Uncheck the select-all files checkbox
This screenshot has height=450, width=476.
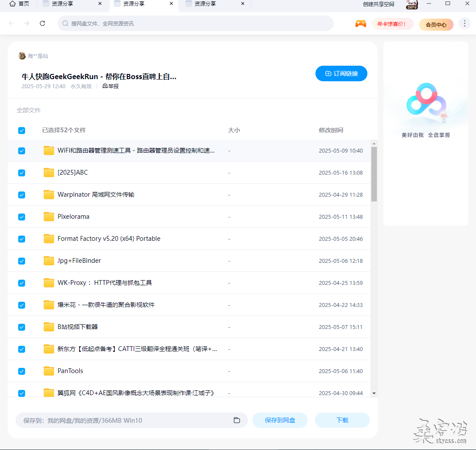(x=22, y=131)
